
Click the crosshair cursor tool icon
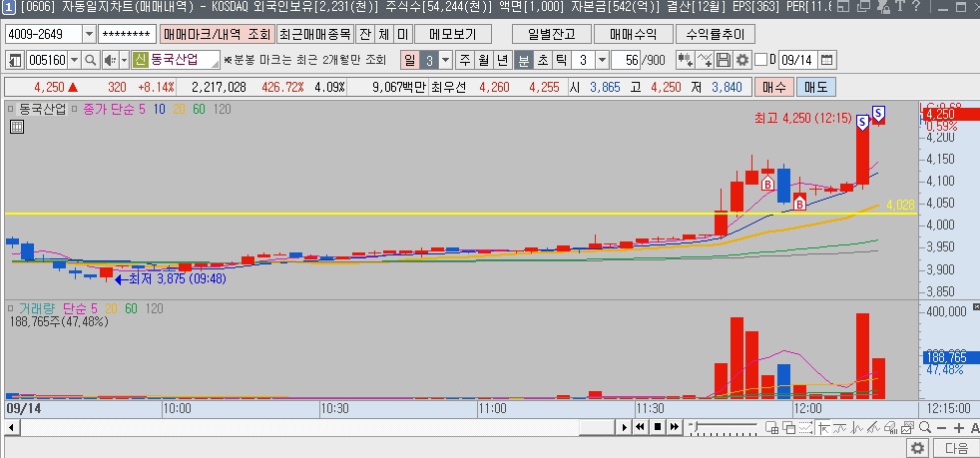point(823,428)
